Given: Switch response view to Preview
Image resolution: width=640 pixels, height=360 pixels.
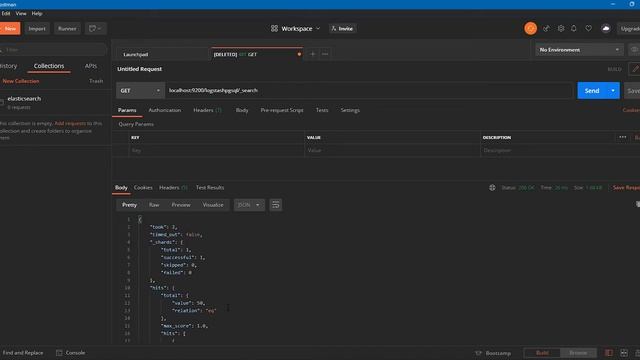Looking at the screenshot, I should click(x=181, y=205).
